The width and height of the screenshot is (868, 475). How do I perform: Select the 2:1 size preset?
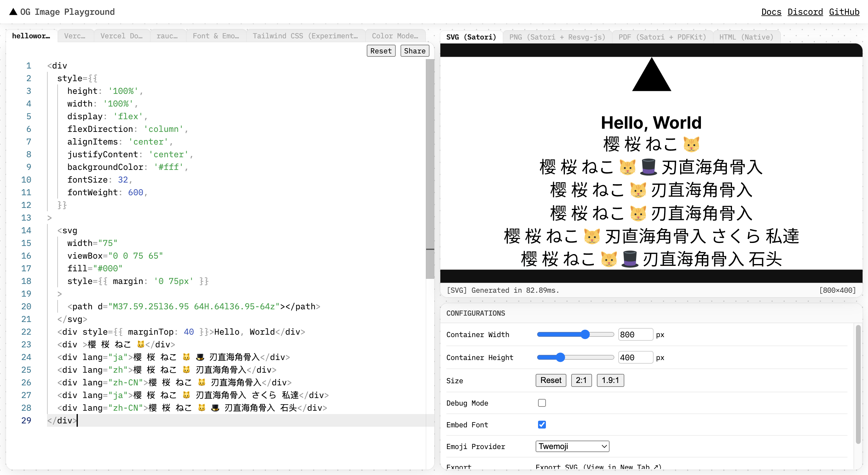pyautogui.click(x=581, y=380)
